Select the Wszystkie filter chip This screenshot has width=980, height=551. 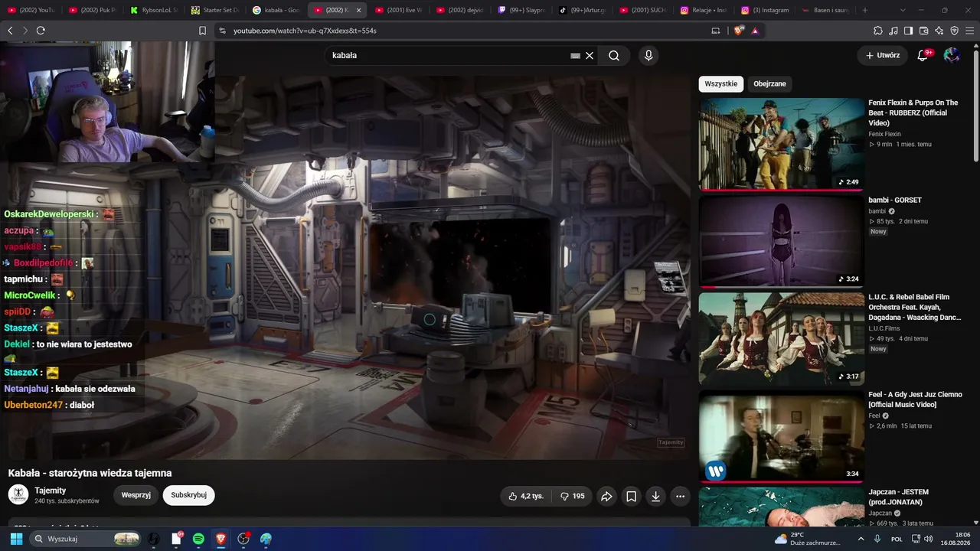pos(721,83)
